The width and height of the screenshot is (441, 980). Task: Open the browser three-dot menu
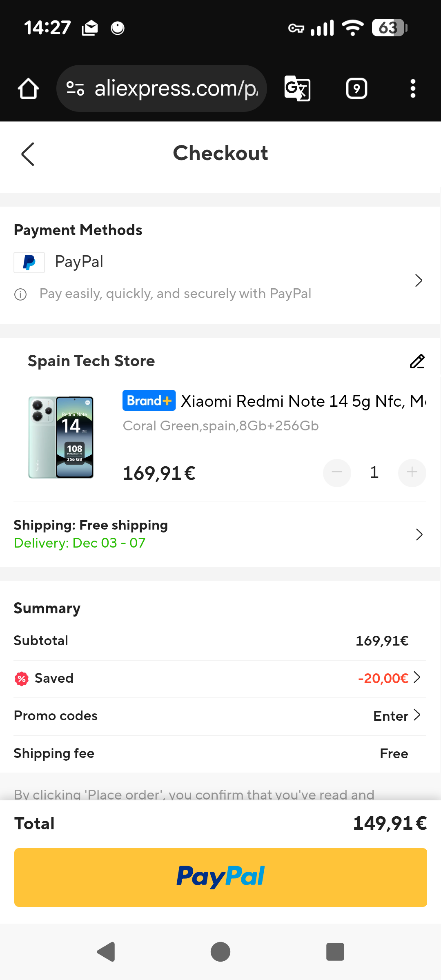click(x=413, y=89)
